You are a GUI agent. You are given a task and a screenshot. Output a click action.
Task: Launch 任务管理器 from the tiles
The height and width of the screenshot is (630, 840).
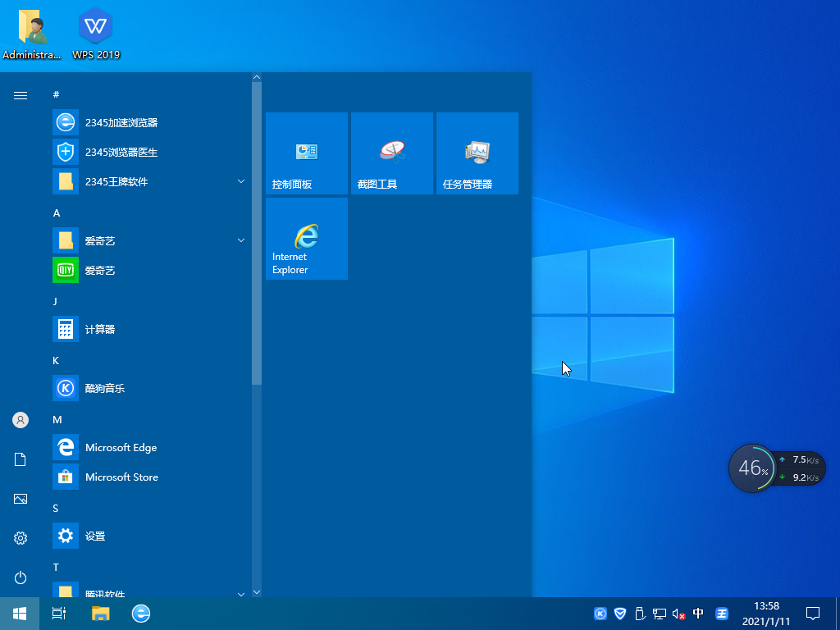coord(477,153)
